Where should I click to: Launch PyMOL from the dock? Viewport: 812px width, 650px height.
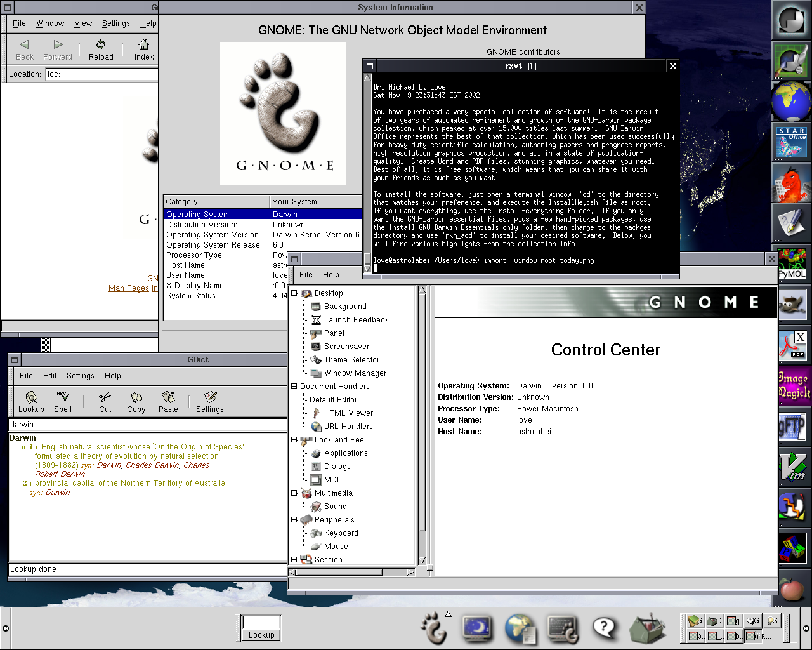(792, 263)
